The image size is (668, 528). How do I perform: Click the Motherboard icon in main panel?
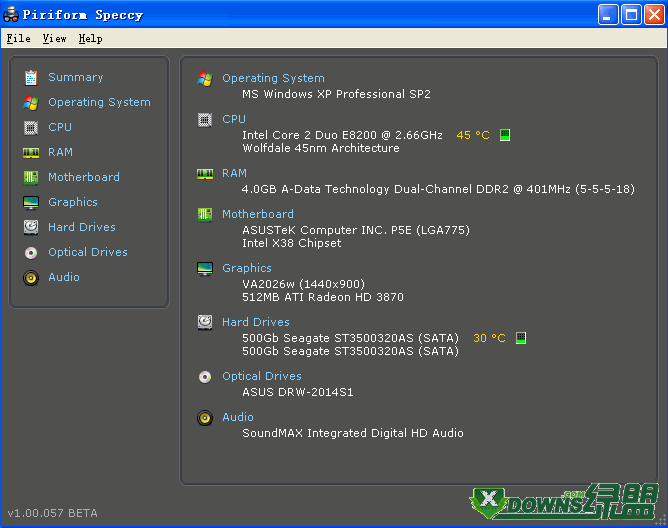205,214
